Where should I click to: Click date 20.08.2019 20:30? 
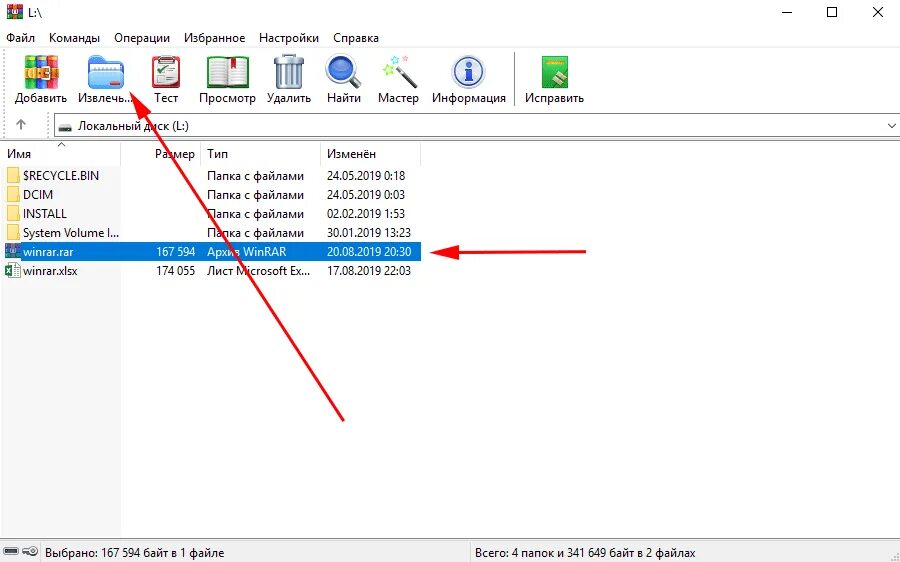tap(369, 251)
